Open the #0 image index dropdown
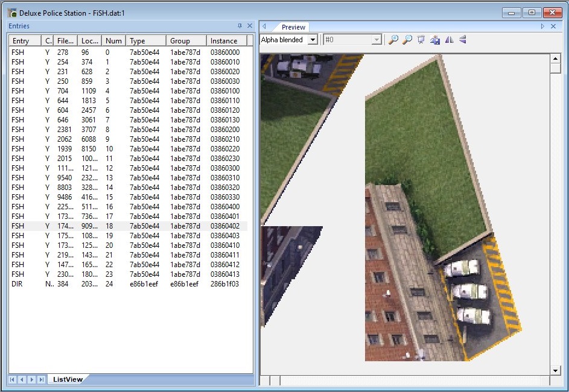The width and height of the screenshot is (569, 392). pyautogui.click(x=377, y=40)
